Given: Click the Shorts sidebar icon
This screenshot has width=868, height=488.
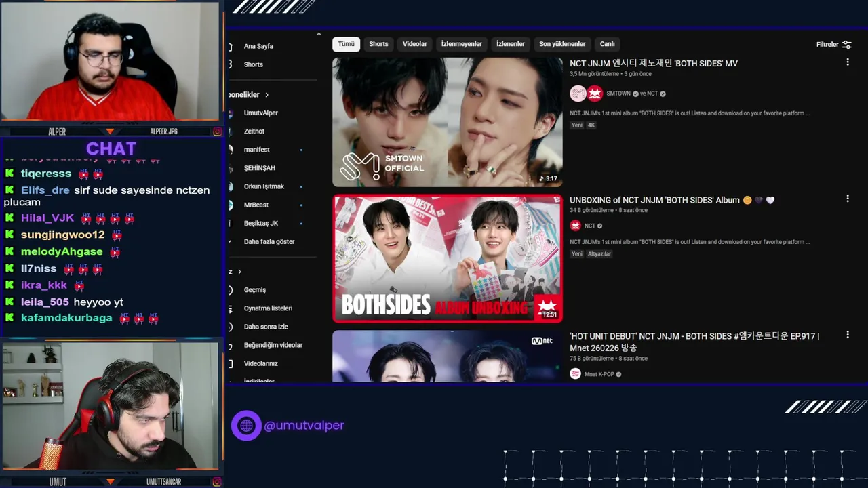Looking at the screenshot, I should coord(231,64).
